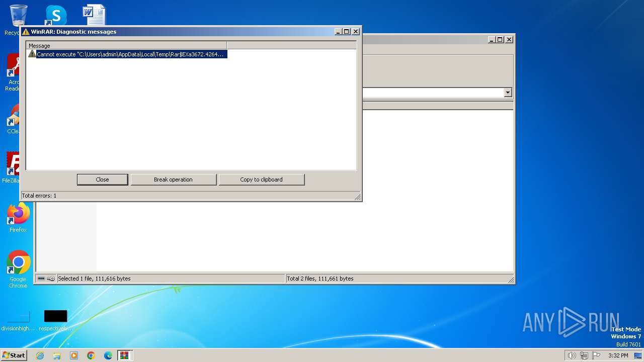Click the volume speaker tray icon
Screen dimensions: 644x362
coord(572,355)
